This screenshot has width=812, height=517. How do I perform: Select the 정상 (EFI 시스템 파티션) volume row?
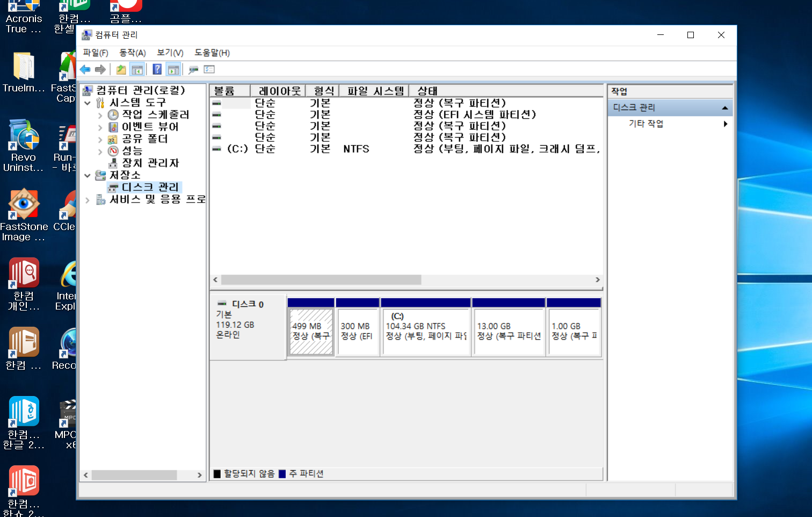point(406,114)
